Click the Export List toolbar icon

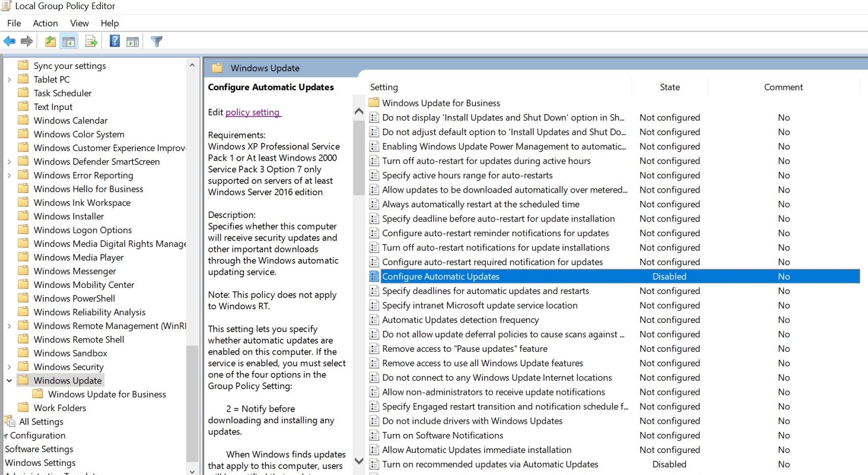(91, 42)
